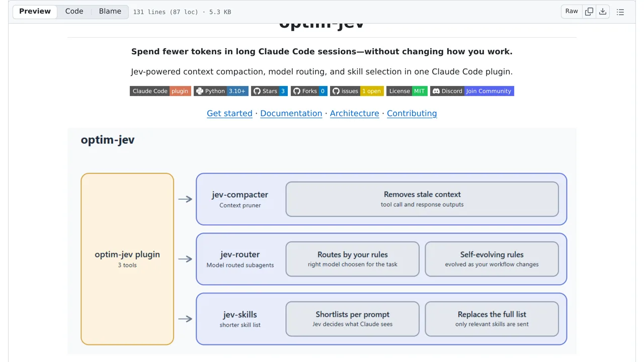
Task: Copy the raw file contents
Action: [589, 12]
